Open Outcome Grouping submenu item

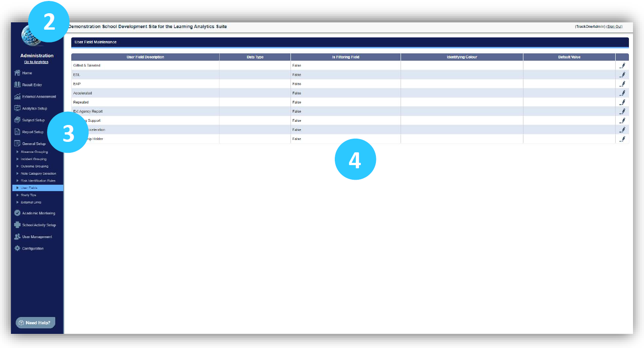pyautogui.click(x=35, y=166)
